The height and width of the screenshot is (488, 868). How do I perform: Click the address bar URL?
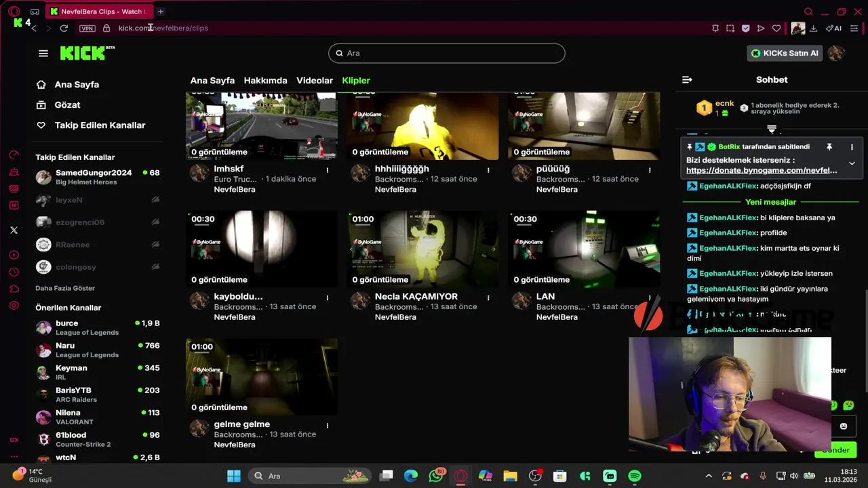[163, 28]
